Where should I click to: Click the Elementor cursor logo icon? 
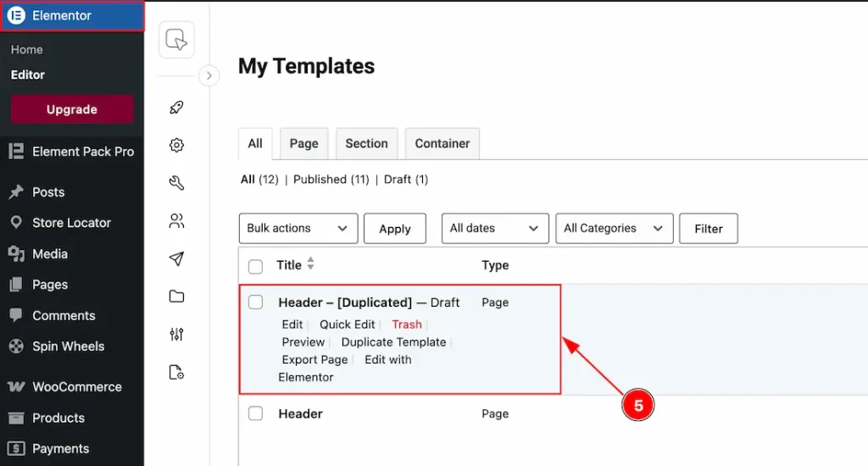(x=176, y=40)
